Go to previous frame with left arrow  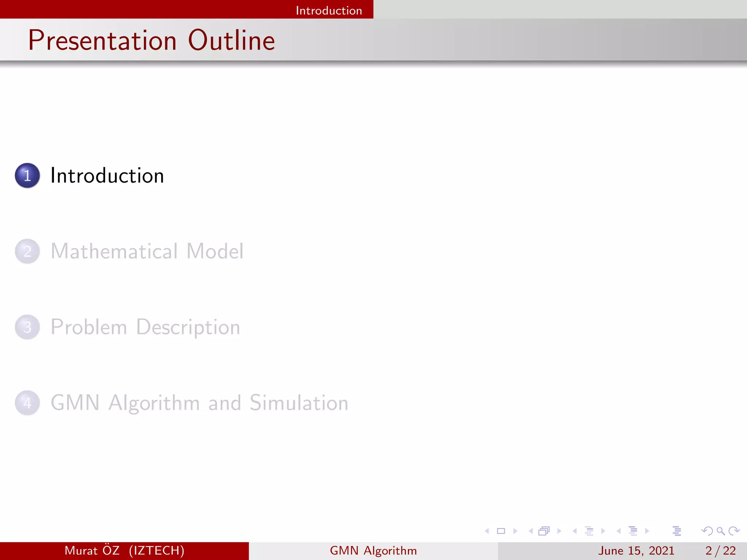coord(531,531)
